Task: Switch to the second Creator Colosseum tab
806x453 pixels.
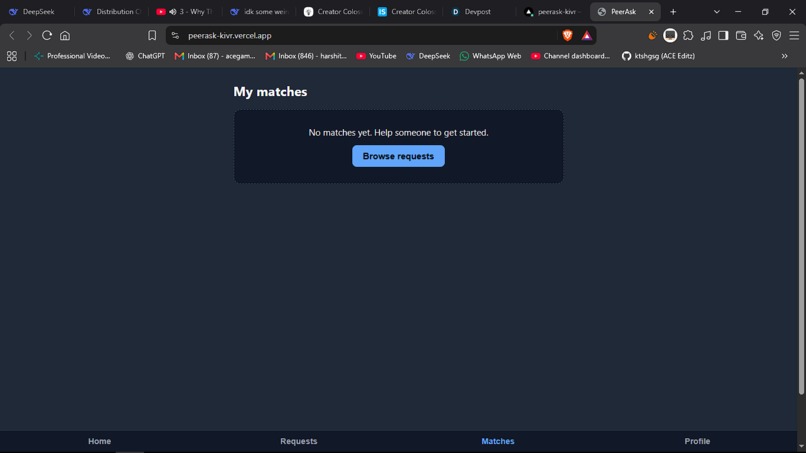Action: click(x=407, y=11)
